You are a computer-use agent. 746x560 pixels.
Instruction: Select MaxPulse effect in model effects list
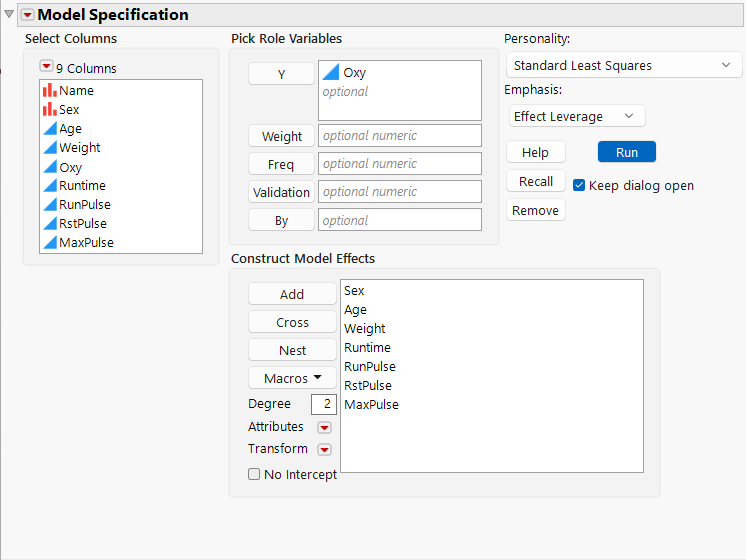[492, 404]
